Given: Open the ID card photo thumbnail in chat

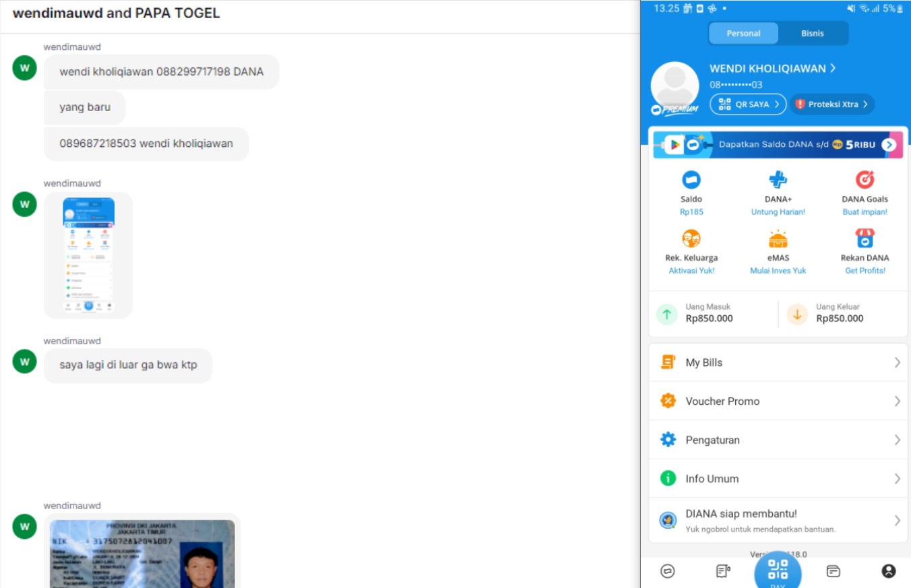Looking at the screenshot, I should point(142,554).
